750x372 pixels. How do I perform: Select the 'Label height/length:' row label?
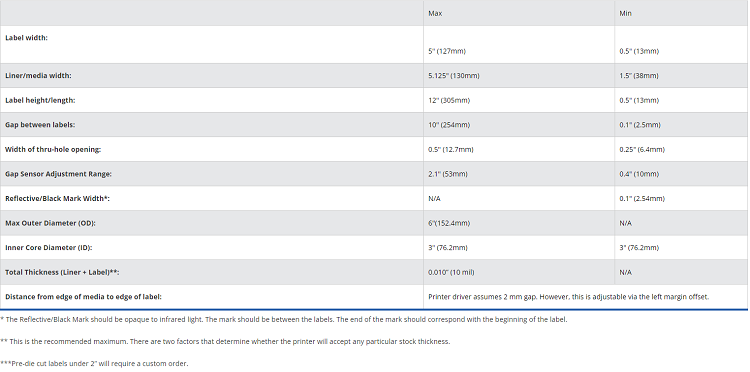click(x=40, y=100)
